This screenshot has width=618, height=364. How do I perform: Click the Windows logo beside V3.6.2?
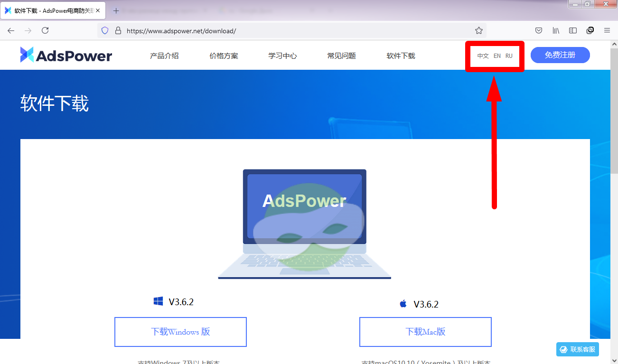tap(158, 301)
